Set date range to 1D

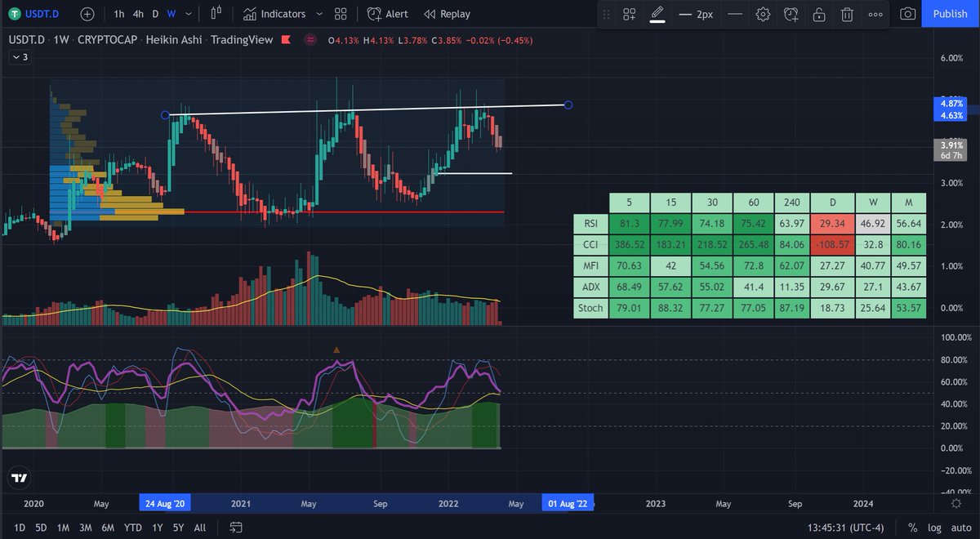19,528
